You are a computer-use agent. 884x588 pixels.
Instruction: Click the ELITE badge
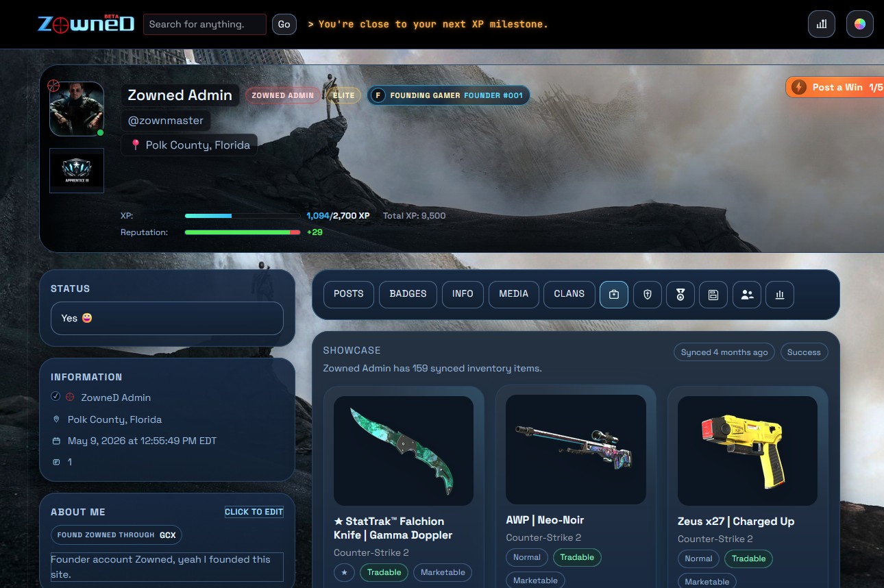coord(344,95)
